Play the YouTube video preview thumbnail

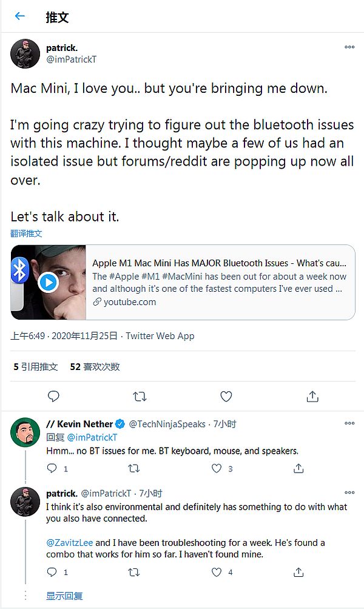pyautogui.click(x=49, y=282)
